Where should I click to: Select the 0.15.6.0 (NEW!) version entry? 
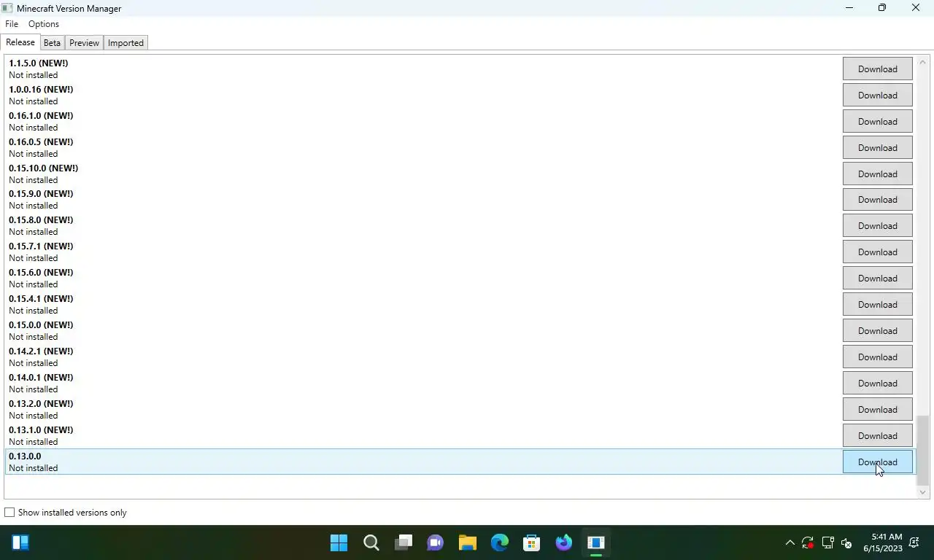[460, 278]
